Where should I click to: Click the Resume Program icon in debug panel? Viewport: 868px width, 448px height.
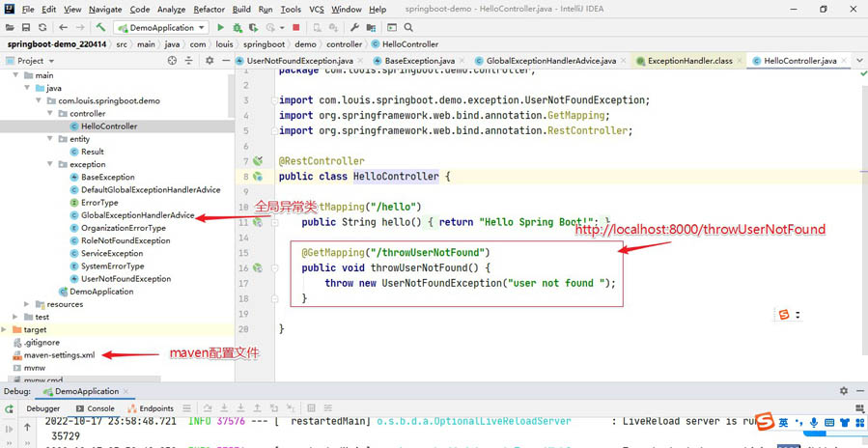pyautogui.click(x=9, y=429)
